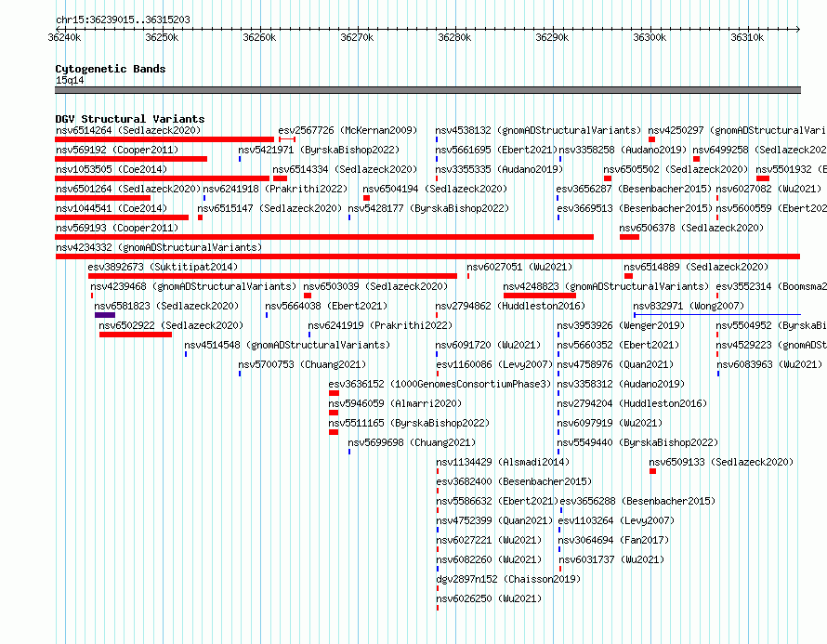827x644 pixels.
Task: Open nsv4758976 (Quan2021) variant
Action: (615, 364)
